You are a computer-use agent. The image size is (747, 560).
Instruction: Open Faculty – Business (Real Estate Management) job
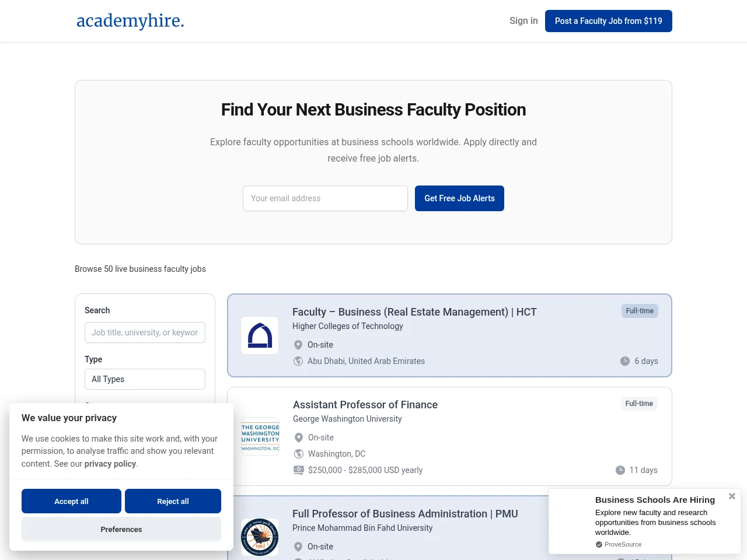point(414,312)
